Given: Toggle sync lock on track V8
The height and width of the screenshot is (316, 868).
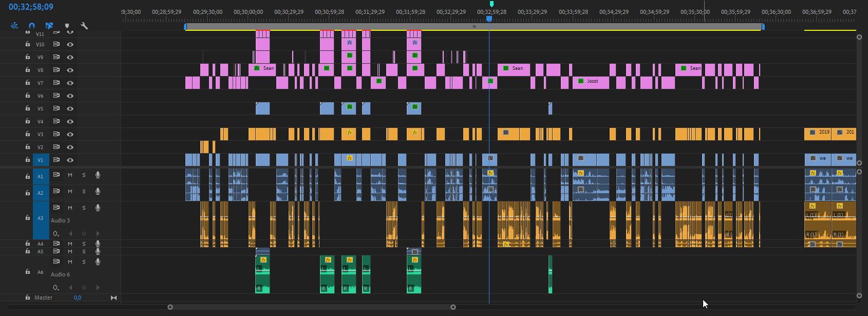Looking at the screenshot, I should click(x=56, y=70).
